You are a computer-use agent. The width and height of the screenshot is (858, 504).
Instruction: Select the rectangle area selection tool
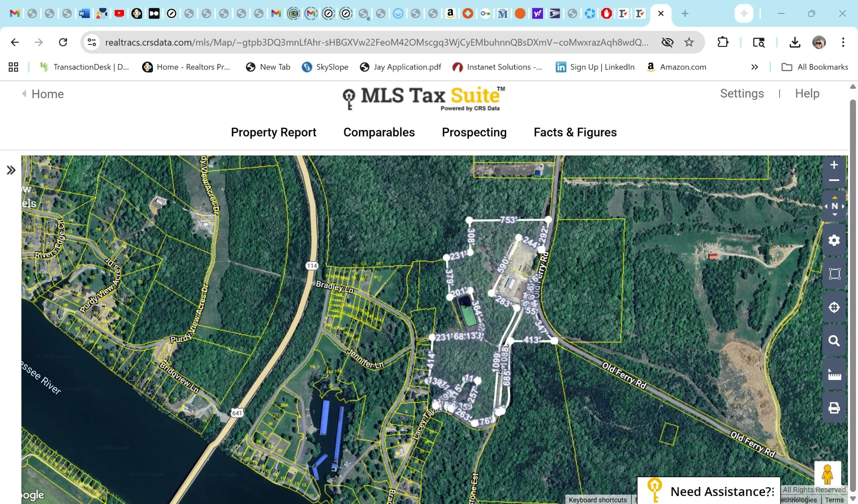834,274
